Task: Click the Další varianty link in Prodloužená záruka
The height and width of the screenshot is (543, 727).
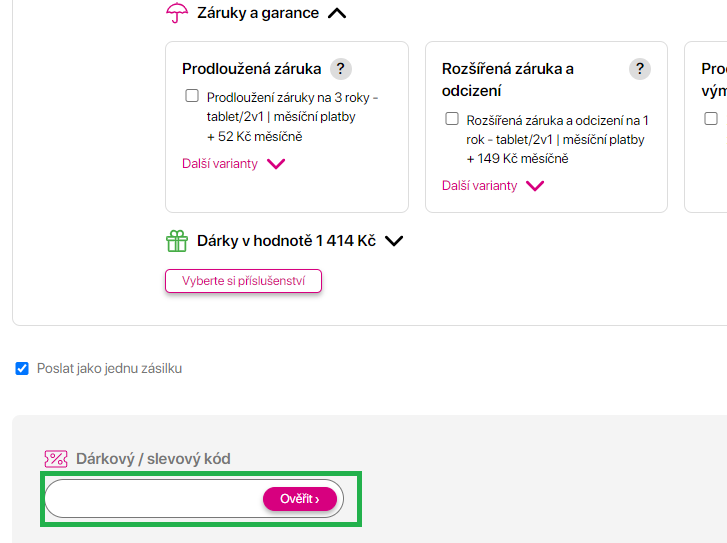Action: click(220, 164)
